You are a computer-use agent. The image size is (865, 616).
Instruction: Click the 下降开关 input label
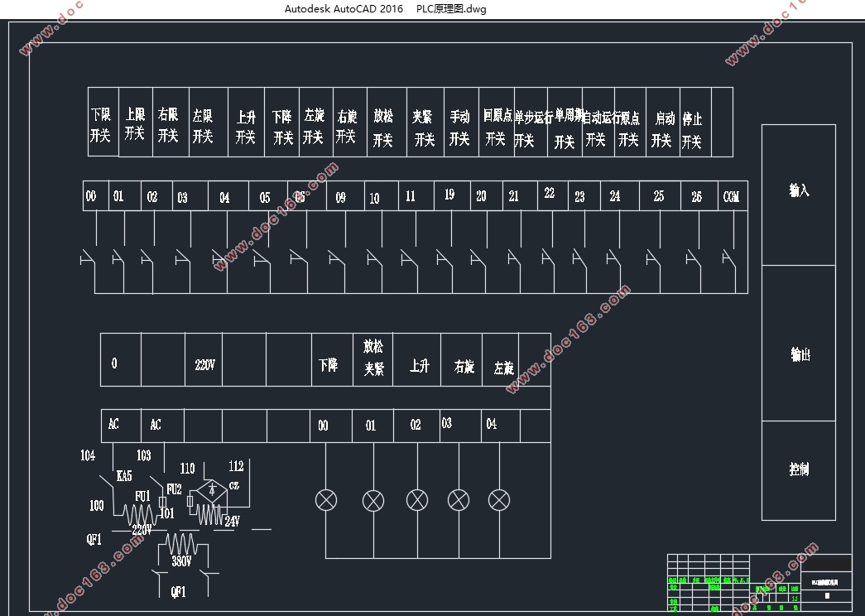pyautogui.click(x=282, y=127)
